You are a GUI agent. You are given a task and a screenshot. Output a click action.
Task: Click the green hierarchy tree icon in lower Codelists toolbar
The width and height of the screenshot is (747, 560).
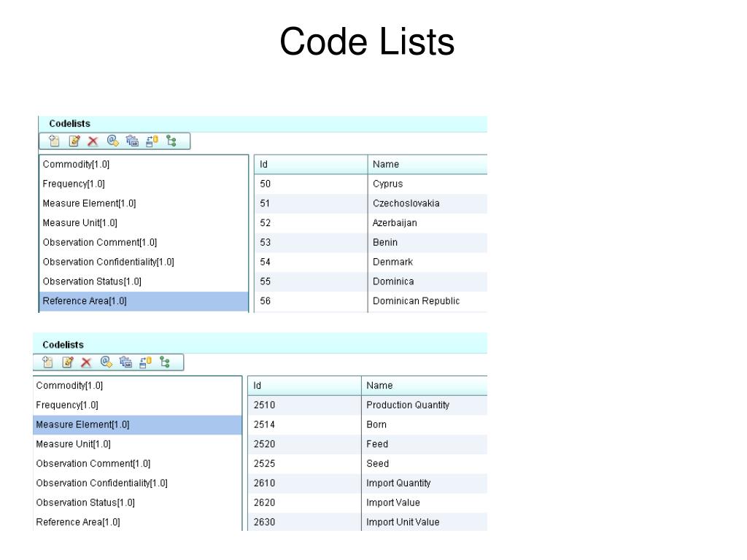tap(164, 362)
